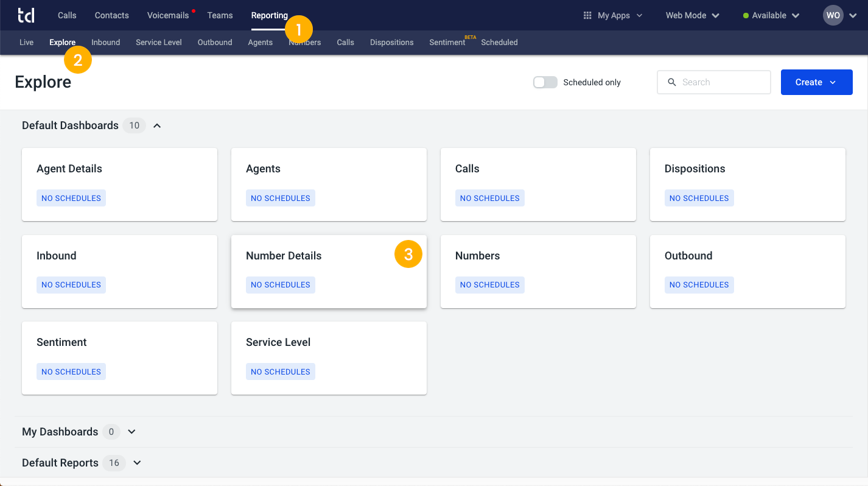
Task: Click the green availability status dot
Action: (x=746, y=15)
